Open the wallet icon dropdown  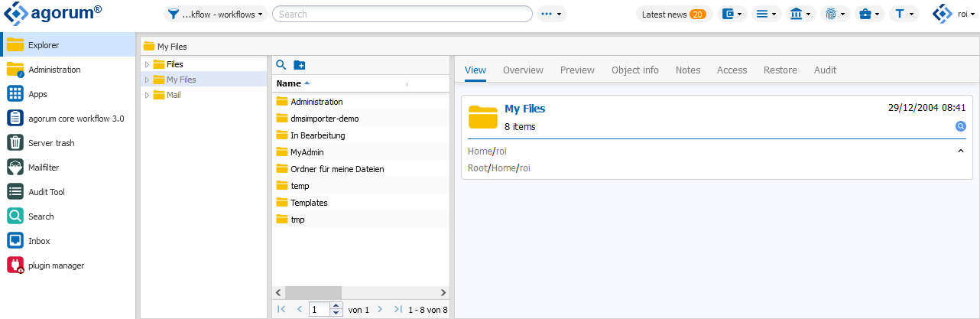732,14
